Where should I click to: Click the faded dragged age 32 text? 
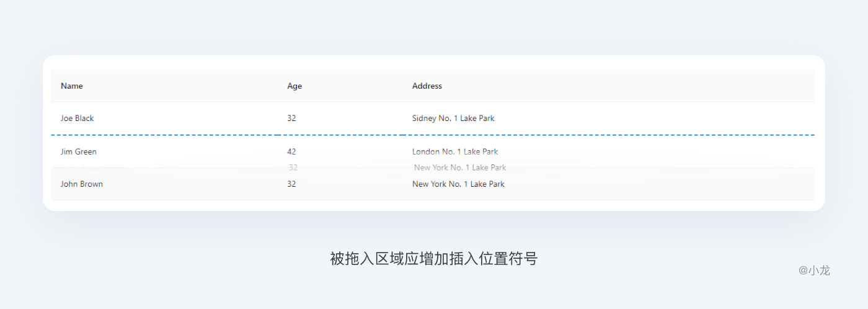click(293, 168)
